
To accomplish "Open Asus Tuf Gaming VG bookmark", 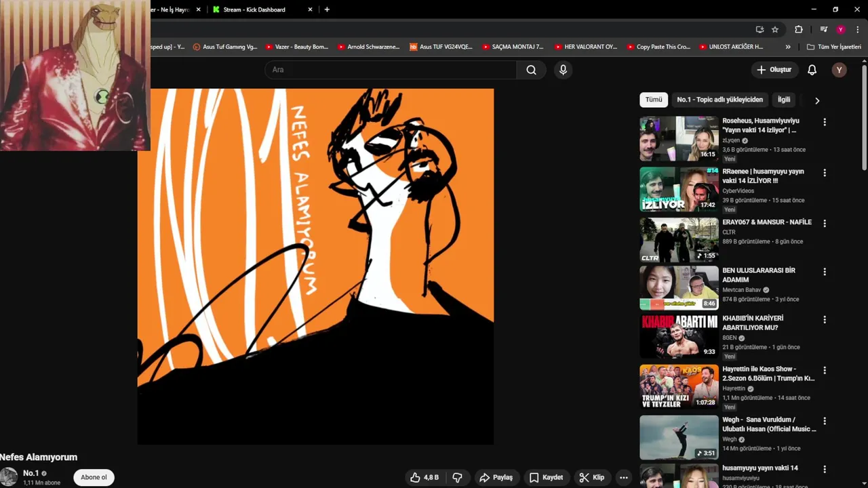I will (x=225, y=47).
